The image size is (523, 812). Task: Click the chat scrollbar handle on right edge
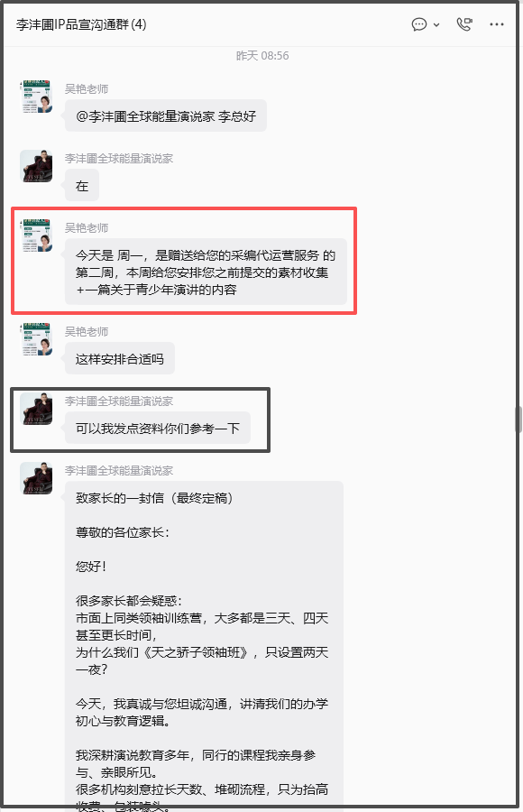click(518, 420)
